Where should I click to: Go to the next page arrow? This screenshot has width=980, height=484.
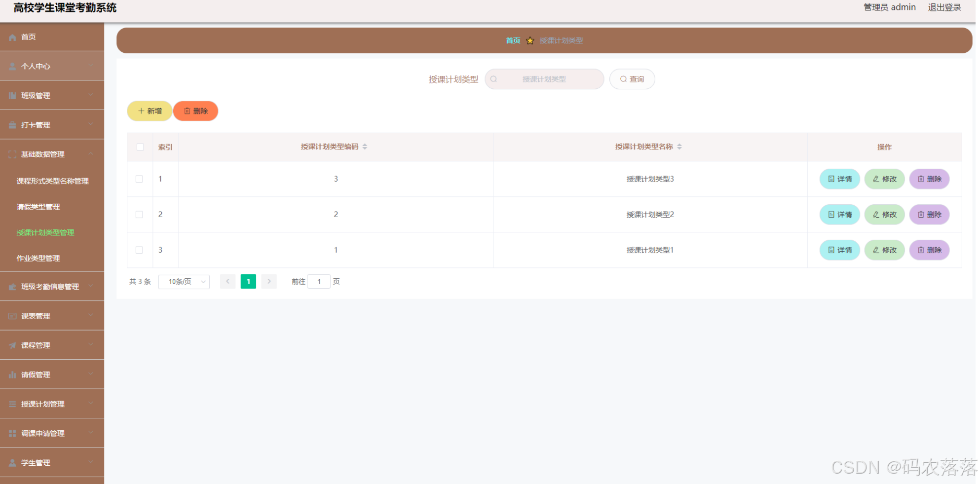coord(269,281)
